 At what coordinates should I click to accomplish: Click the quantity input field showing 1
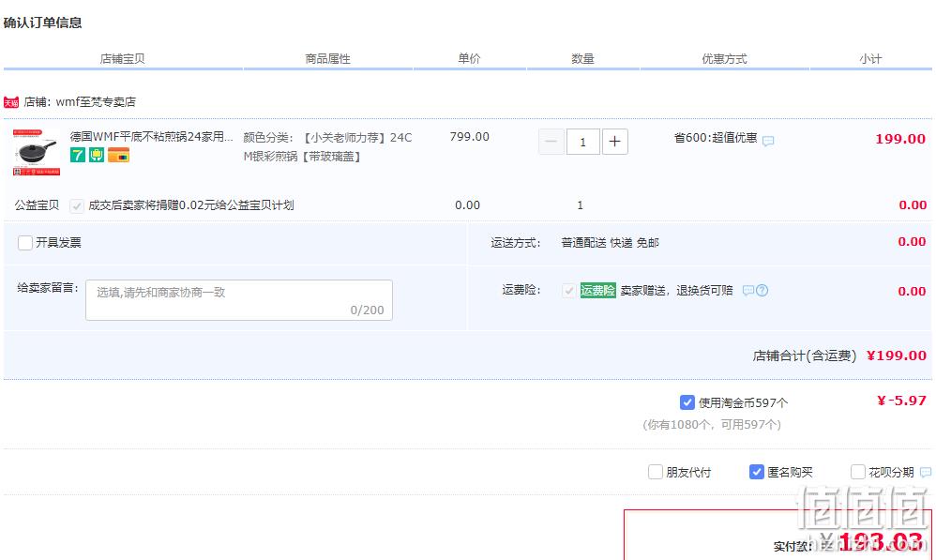pos(582,142)
